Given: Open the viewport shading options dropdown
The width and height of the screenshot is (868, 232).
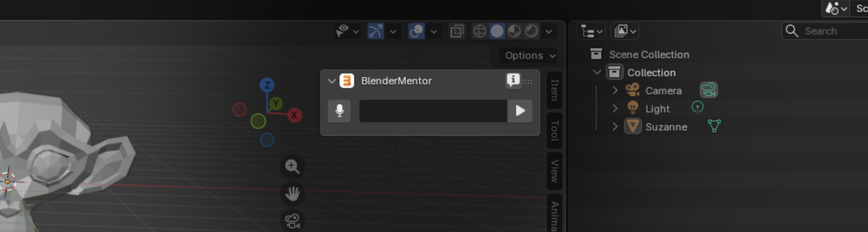Looking at the screenshot, I should point(548,31).
